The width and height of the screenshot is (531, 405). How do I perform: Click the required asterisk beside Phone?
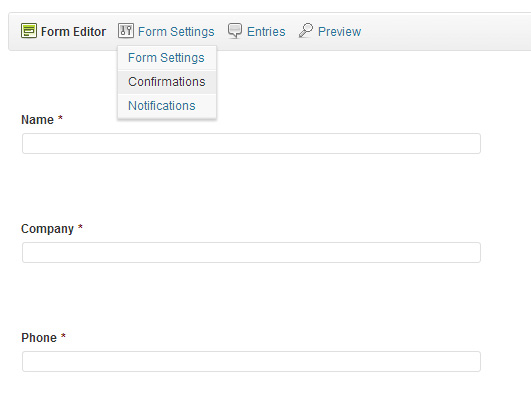point(63,336)
